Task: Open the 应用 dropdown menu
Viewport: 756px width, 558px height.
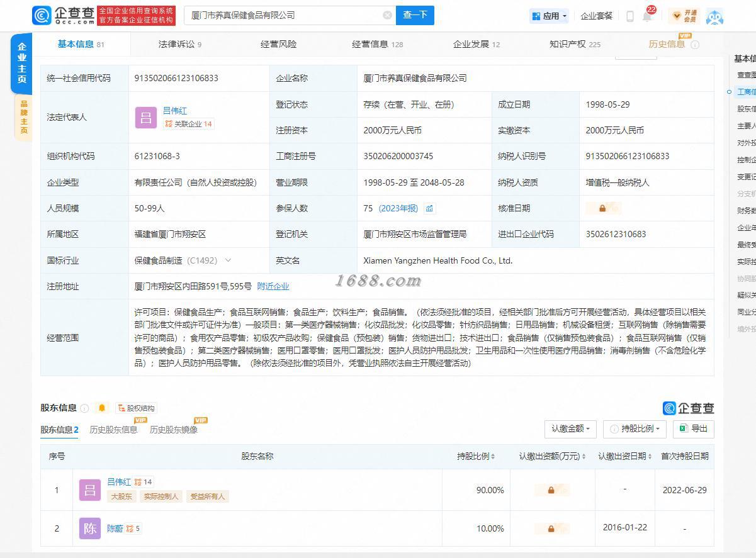Action: coord(550,16)
